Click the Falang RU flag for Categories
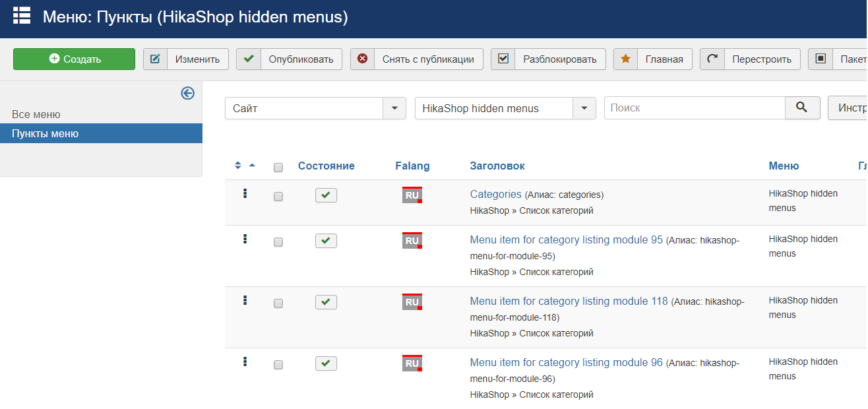The width and height of the screenshot is (868, 409). click(x=412, y=195)
